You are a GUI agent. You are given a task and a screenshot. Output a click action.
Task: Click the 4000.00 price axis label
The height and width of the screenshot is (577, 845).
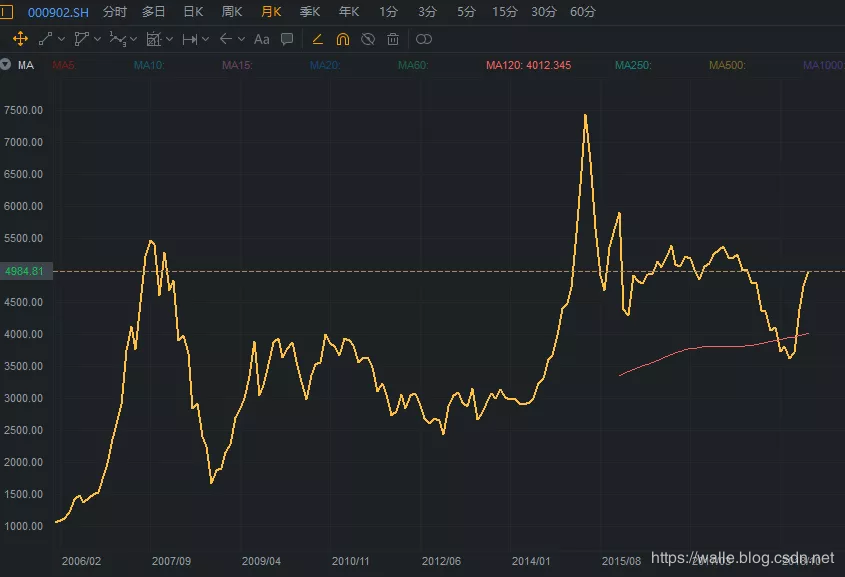click(23, 334)
